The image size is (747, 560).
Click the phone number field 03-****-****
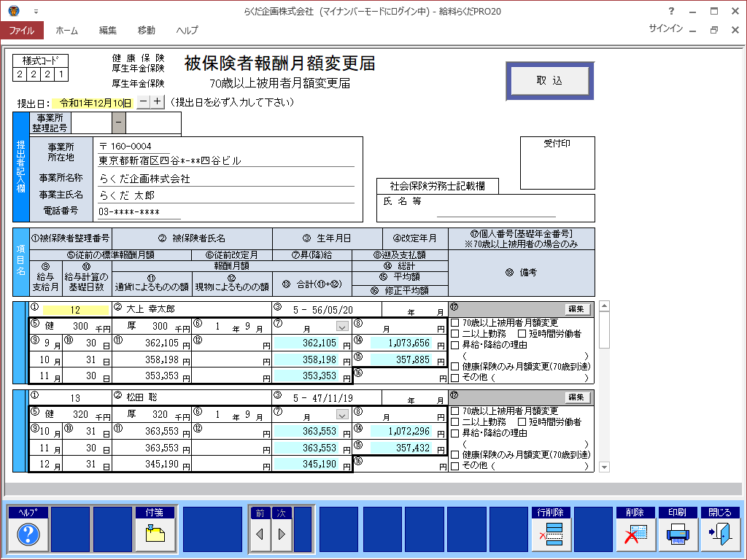[x=139, y=212]
